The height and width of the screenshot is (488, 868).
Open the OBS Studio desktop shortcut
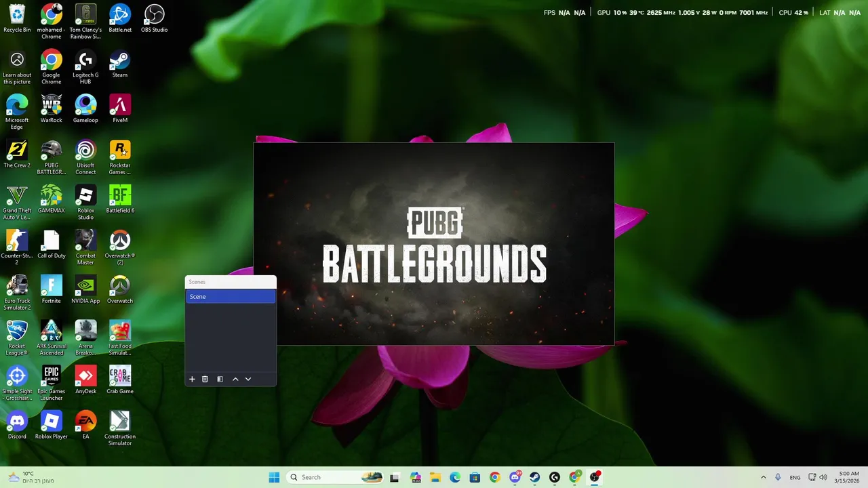(x=154, y=18)
